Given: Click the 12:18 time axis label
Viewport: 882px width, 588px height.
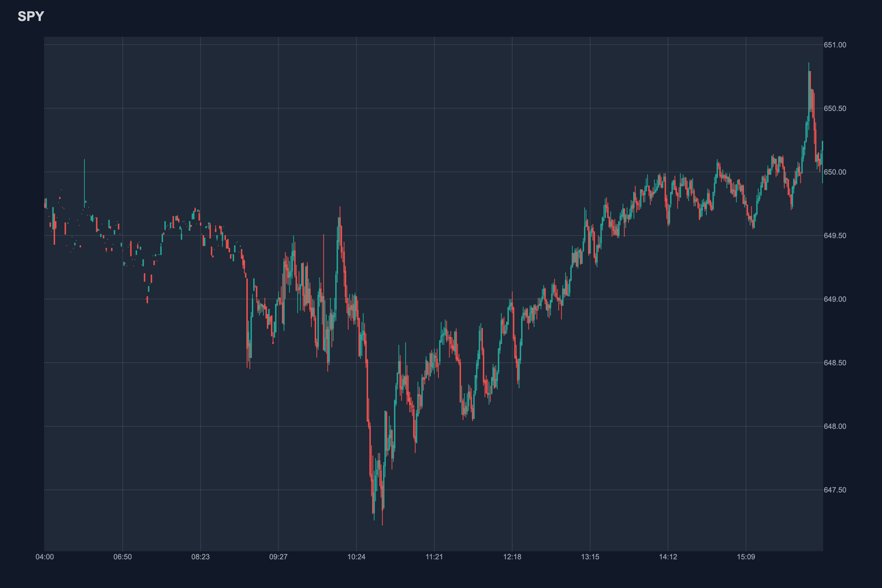Looking at the screenshot, I should click(x=512, y=557).
